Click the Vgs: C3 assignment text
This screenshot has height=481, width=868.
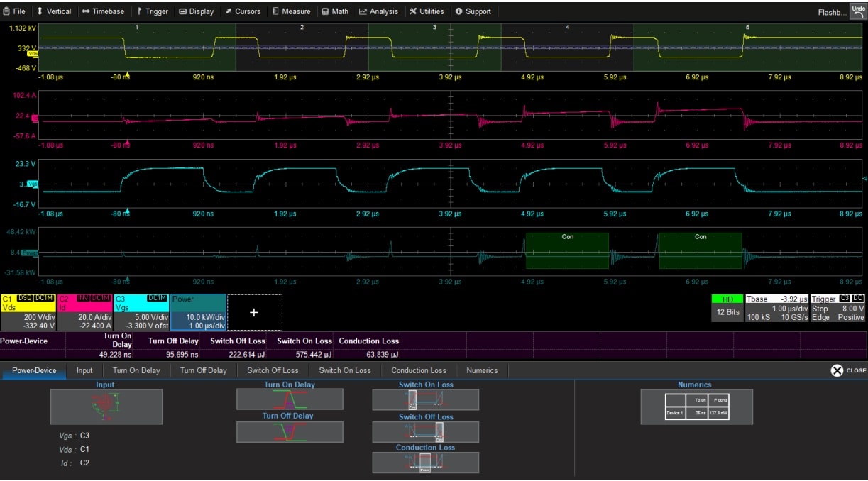pyautogui.click(x=75, y=436)
